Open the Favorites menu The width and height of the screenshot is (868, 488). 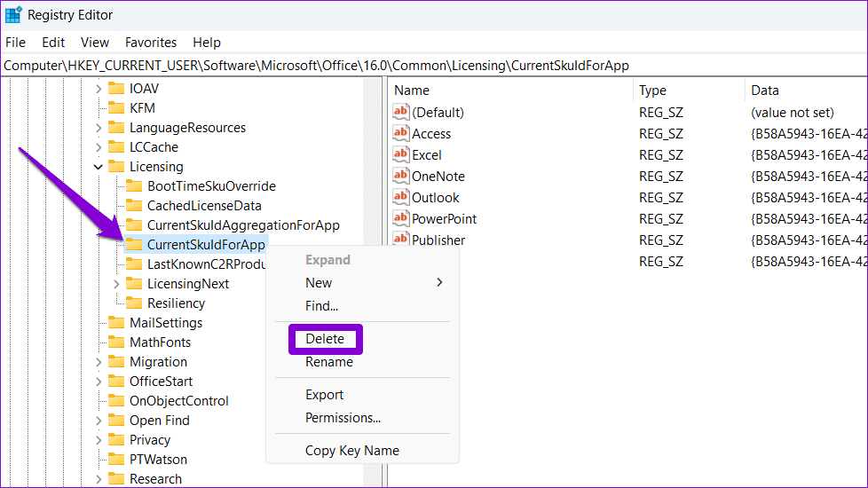tap(151, 43)
